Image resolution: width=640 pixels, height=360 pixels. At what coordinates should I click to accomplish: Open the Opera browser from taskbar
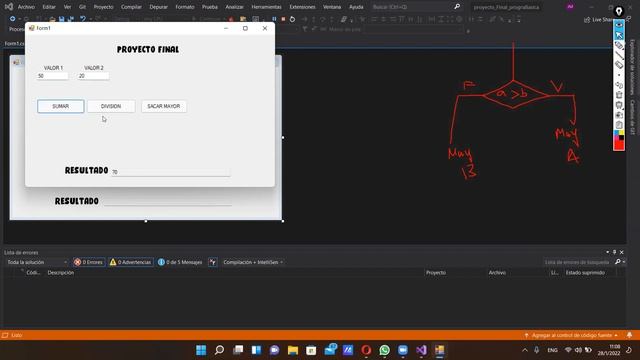(366, 350)
